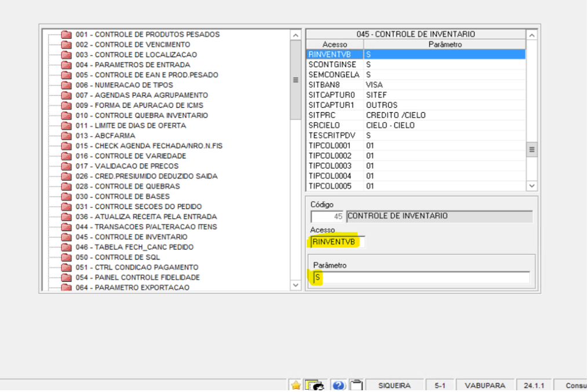Click the folder icon beside 045 - CONTROLE DE INVENTARIO
Image resolution: width=588 pixels, height=392 pixels.
(x=65, y=237)
